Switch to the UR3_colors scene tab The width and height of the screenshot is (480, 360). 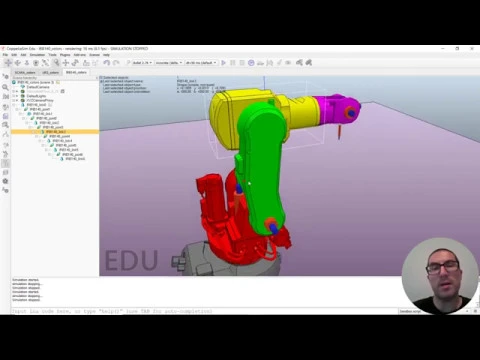(50, 72)
